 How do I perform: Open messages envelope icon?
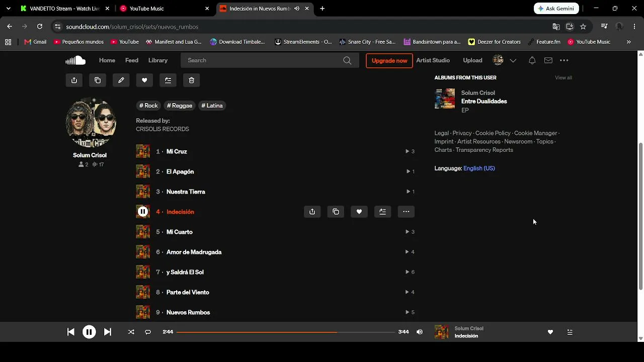pyautogui.click(x=548, y=60)
